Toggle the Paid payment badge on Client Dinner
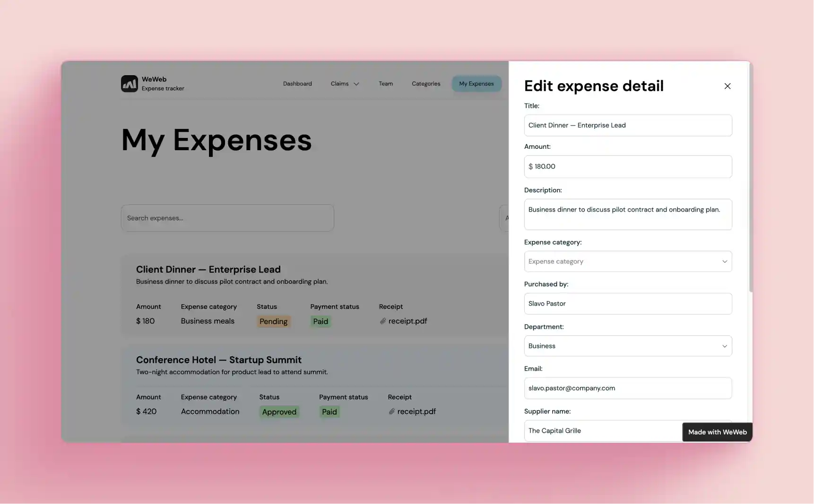This screenshot has width=814, height=504. coord(320,321)
